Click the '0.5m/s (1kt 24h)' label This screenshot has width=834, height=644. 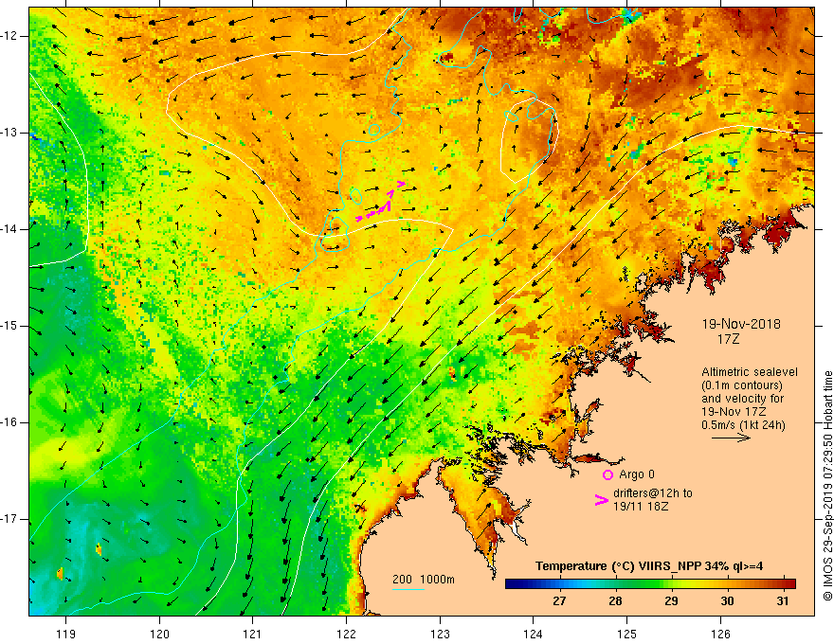743,425
